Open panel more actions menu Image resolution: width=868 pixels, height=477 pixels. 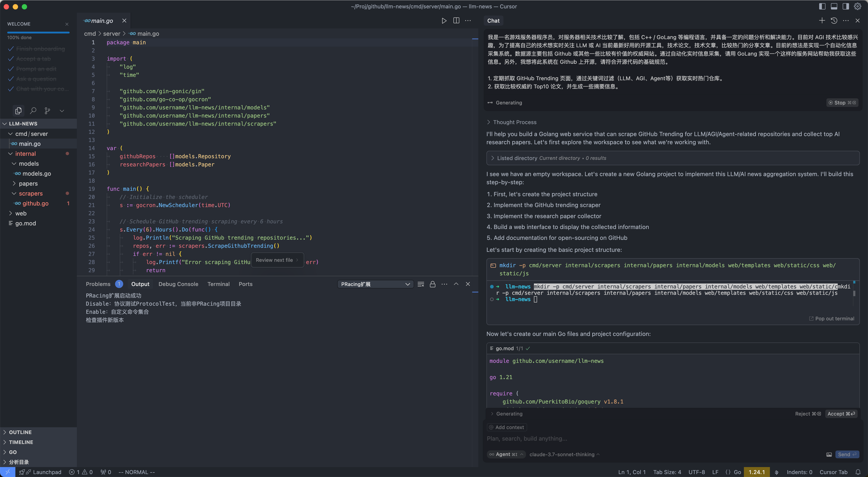[444, 284]
